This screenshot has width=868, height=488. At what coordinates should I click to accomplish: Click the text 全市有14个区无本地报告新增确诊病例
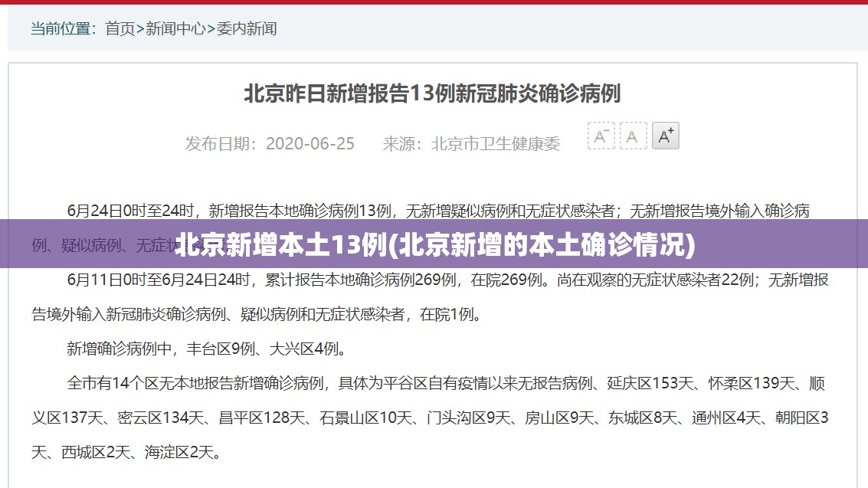coord(195,383)
